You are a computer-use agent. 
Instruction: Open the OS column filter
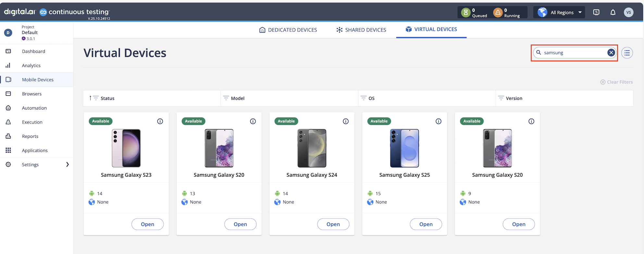click(x=364, y=98)
